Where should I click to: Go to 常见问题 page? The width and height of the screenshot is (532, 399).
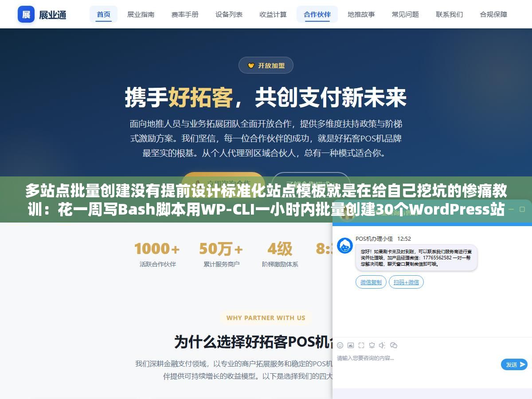pos(405,14)
